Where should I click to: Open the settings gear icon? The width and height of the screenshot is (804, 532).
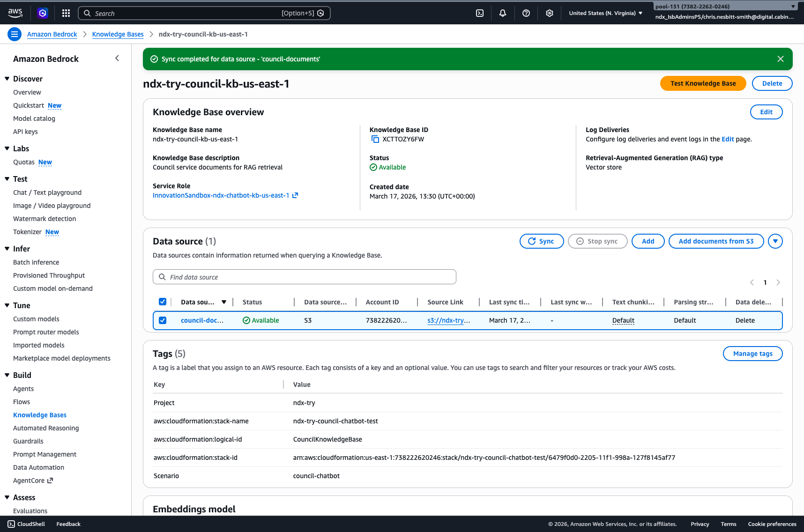click(x=549, y=13)
